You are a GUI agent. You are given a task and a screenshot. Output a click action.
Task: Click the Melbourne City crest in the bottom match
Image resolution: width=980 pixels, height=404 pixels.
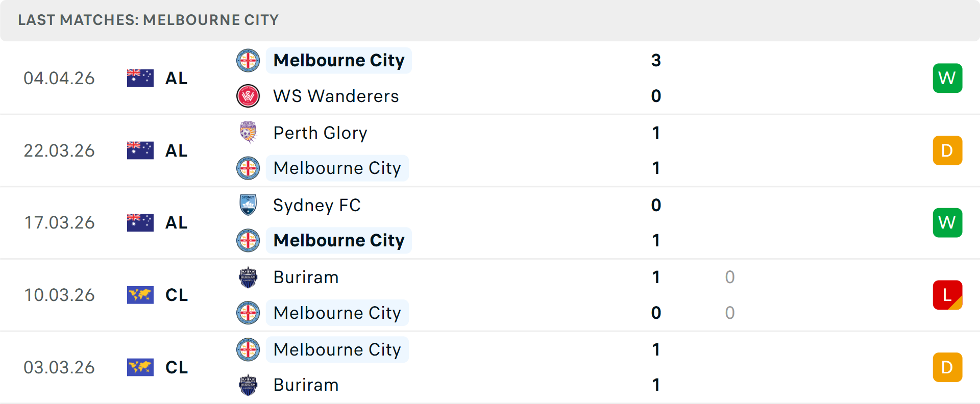click(x=248, y=350)
